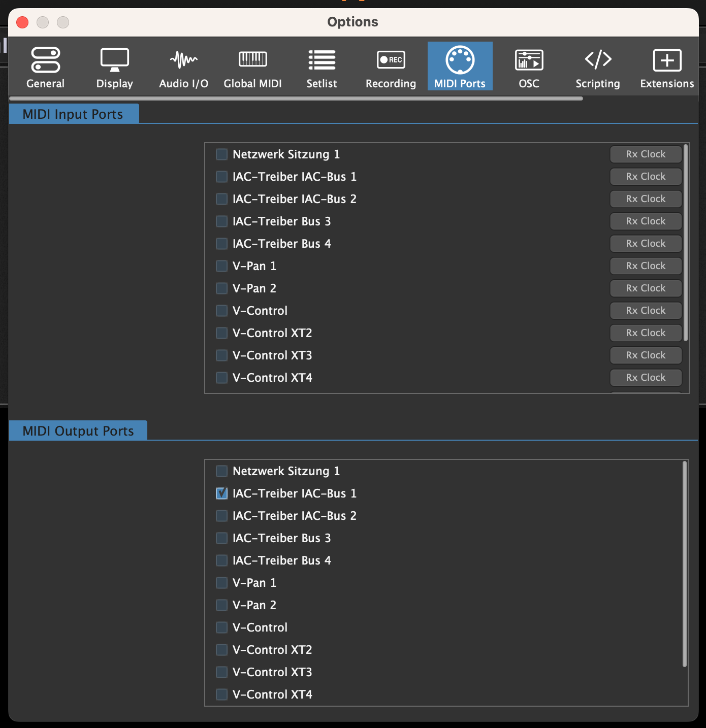Toggle Rx Clock for IAC-Bus 1
This screenshot has height=728, width=706.
(x=646, y=177)
